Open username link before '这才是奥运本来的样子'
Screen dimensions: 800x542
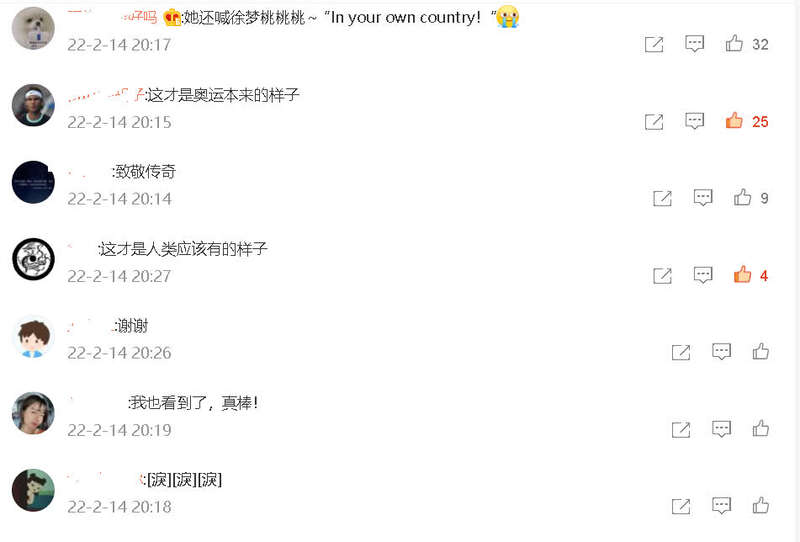tap(106, 94)
